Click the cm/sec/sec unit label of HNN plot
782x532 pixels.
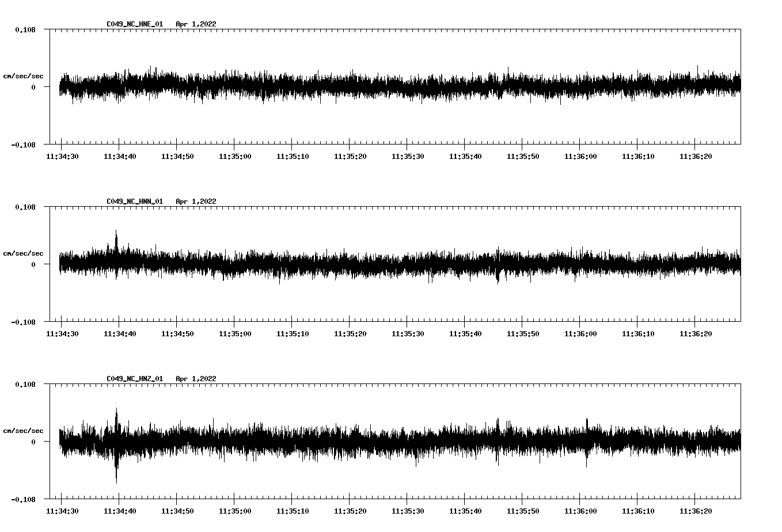23,253
